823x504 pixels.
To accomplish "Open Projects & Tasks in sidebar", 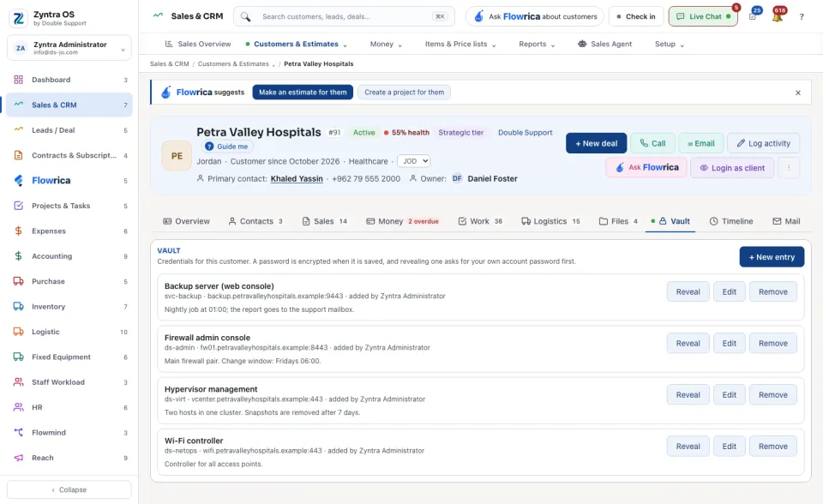I will pos(69,206).
